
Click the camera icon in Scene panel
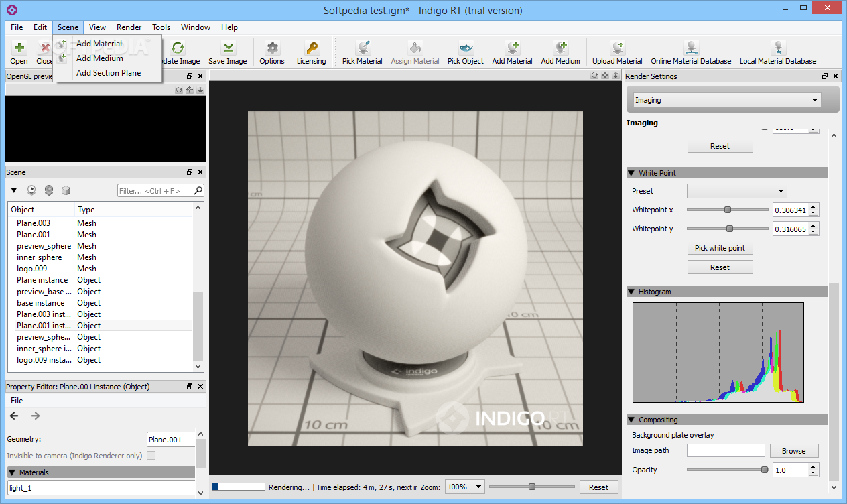pyautogui.click(x=31, y=190)
